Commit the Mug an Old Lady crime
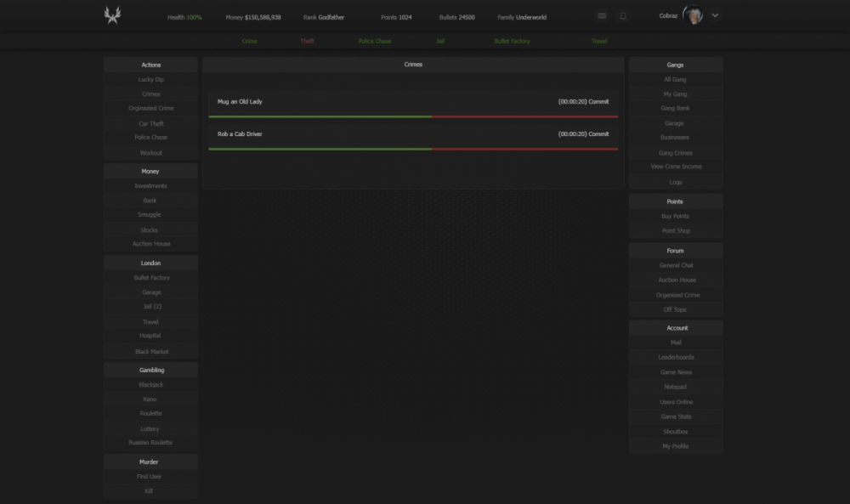Viewport: 850px width, 504px height. coord(598,102)
